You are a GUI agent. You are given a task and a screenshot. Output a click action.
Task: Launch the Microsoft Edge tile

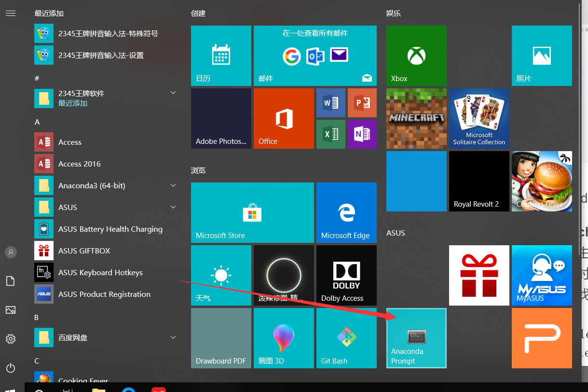[x=346, y=212]
